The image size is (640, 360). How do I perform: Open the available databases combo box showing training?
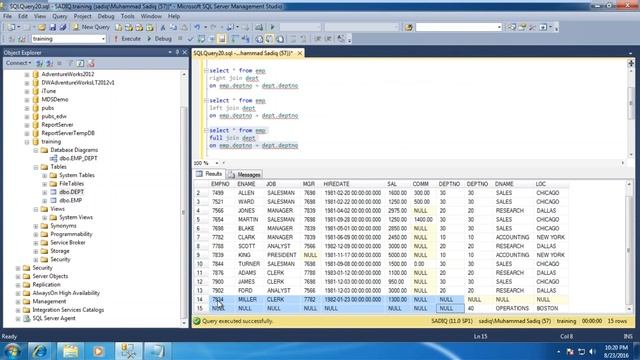coord(69,39)
